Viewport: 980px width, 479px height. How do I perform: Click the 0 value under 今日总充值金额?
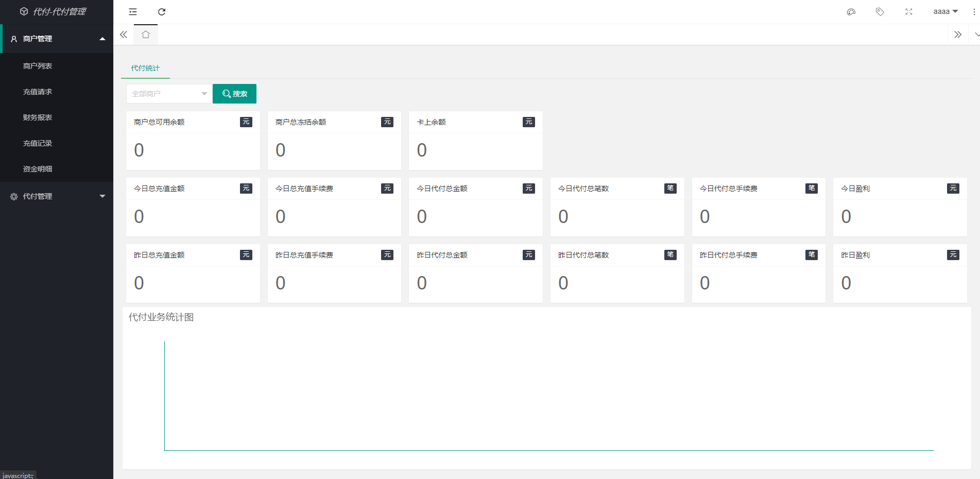click(139, 217)
